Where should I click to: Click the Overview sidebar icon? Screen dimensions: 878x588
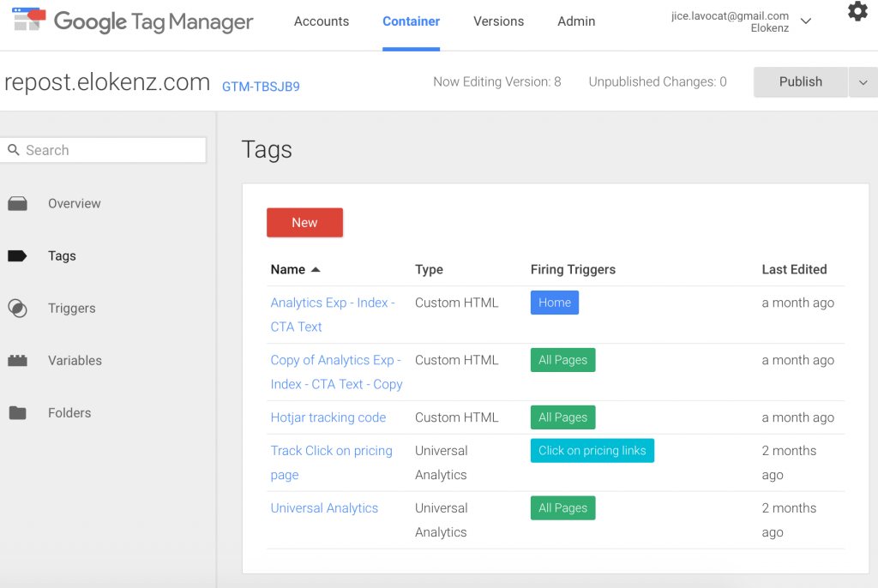[x=17, y=204]
